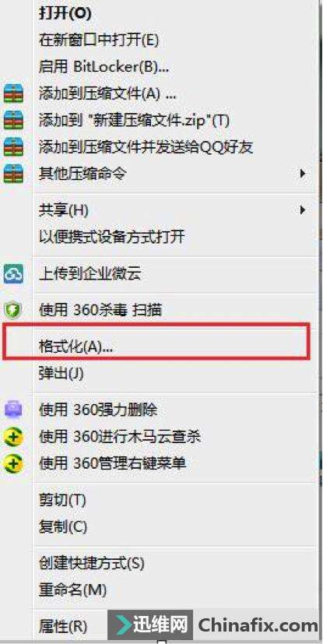Click the green 360杀毒 shield icon
The height and width of the screenshot is (644, 323).
(x=13, y=310)
